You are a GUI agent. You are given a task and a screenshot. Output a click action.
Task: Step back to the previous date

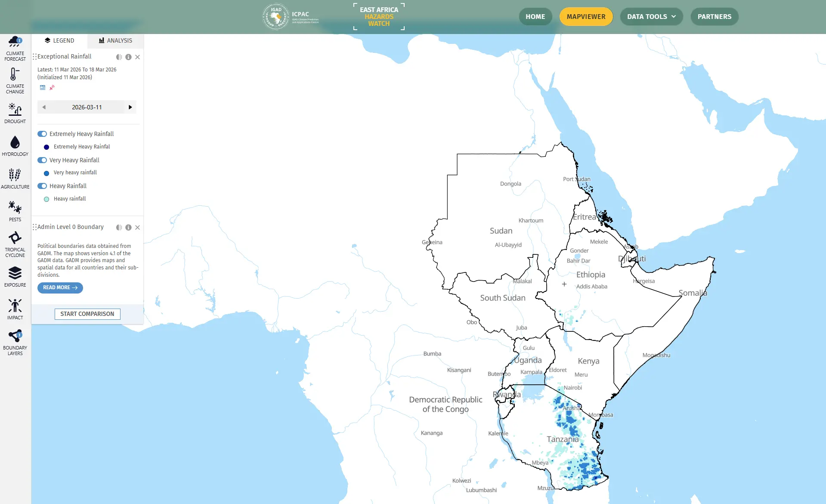44,107
